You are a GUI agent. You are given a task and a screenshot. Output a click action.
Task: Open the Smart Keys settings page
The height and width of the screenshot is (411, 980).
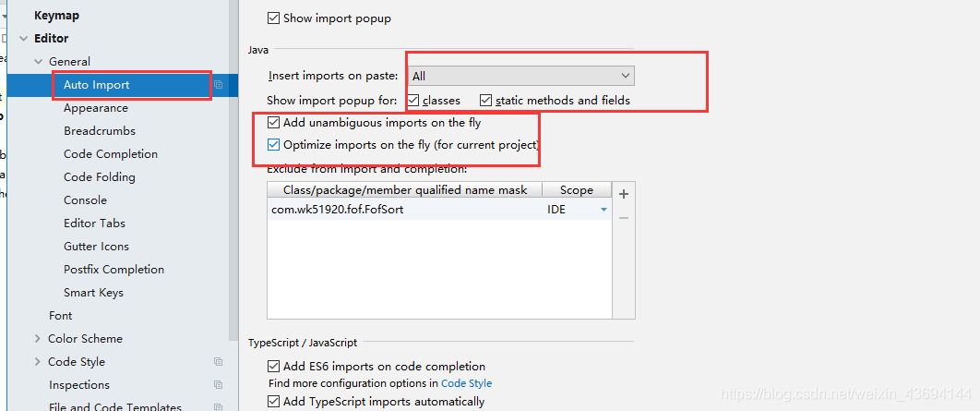click(x=94, y=293)
